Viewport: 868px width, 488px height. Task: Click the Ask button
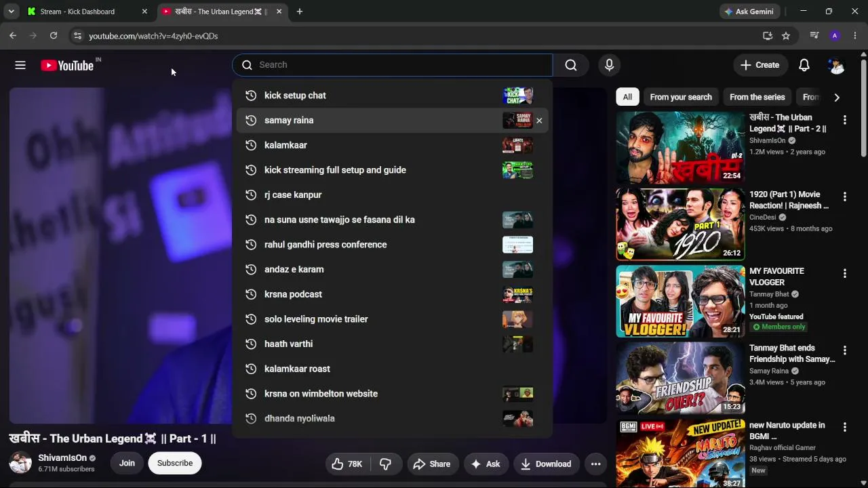486,464
